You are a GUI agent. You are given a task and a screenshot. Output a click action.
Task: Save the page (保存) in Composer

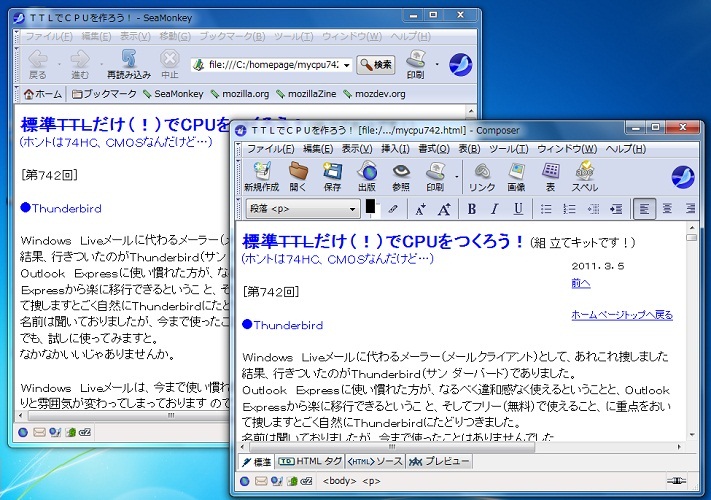(x=332, y=176)
